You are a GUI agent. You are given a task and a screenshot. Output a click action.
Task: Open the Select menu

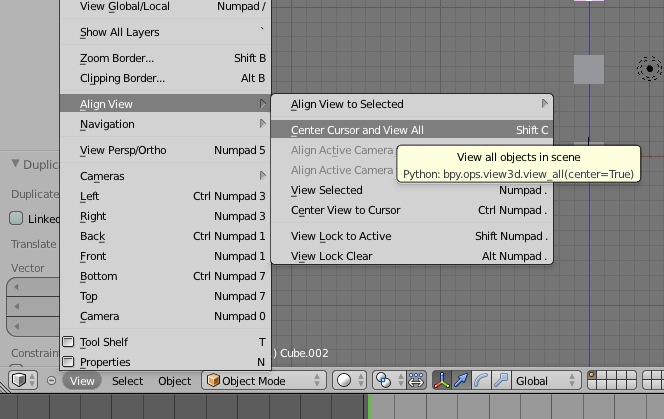pos(127,381)
